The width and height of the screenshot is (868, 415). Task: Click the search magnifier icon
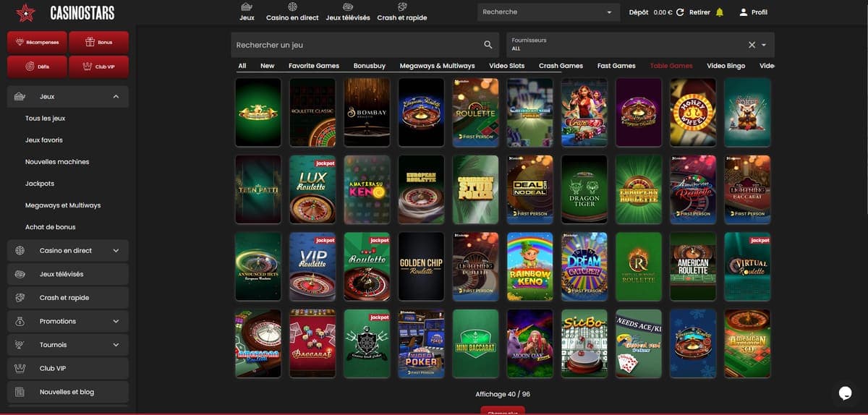tap(488, 45)
